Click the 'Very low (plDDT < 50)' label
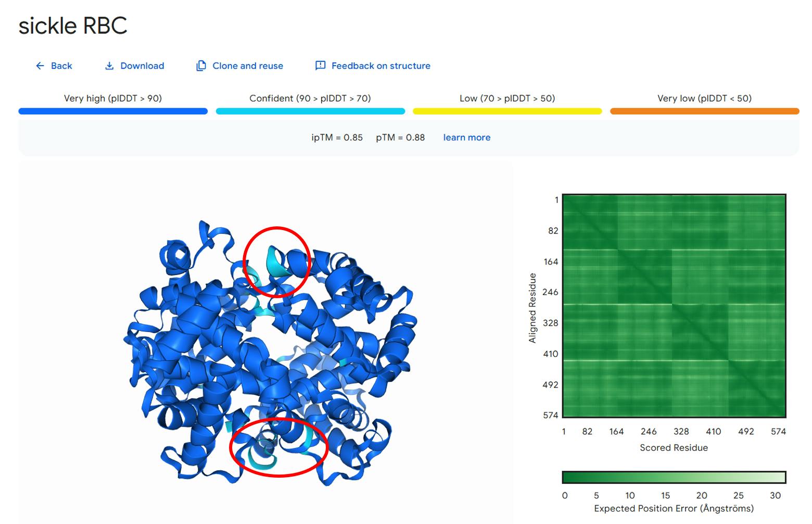812x524 pixels. point(705,98)
